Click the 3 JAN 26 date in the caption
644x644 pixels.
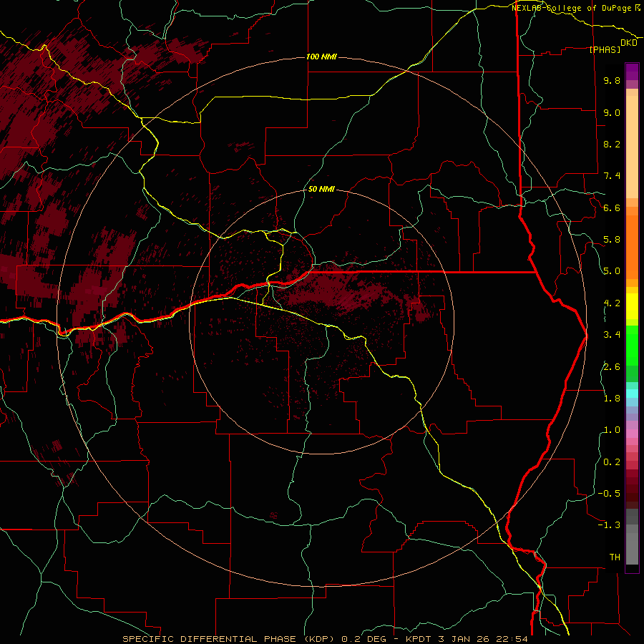(x=462, y=639)
